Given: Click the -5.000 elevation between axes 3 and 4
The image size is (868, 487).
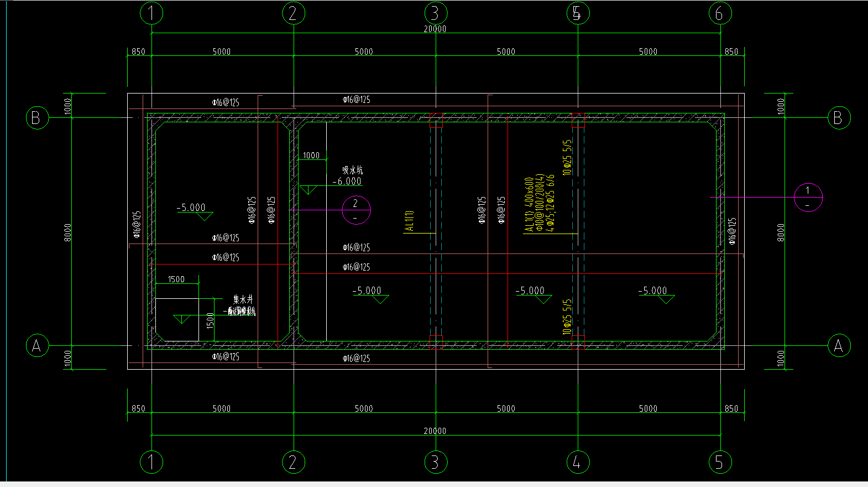Looking at the screenshot, I should coord(530,291).
